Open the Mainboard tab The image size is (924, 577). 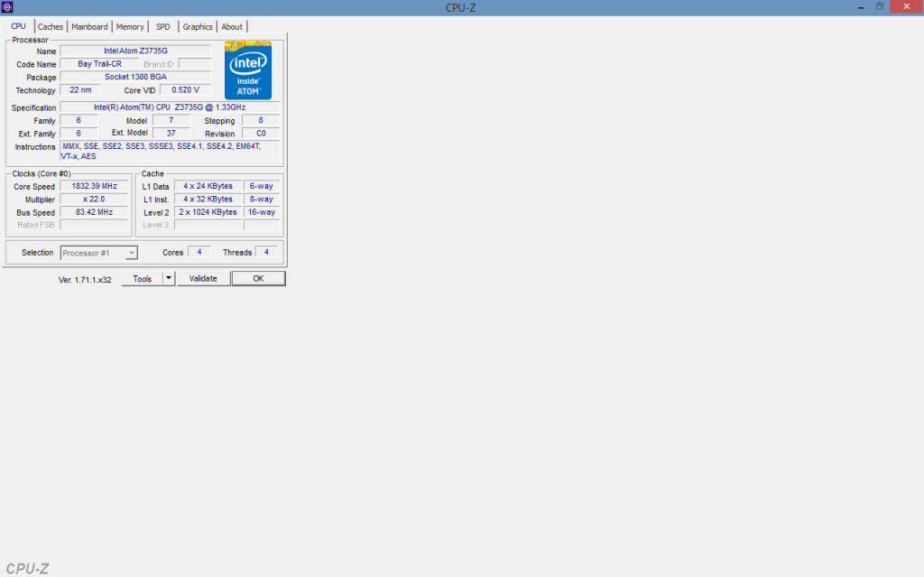[x=89, y=26]
